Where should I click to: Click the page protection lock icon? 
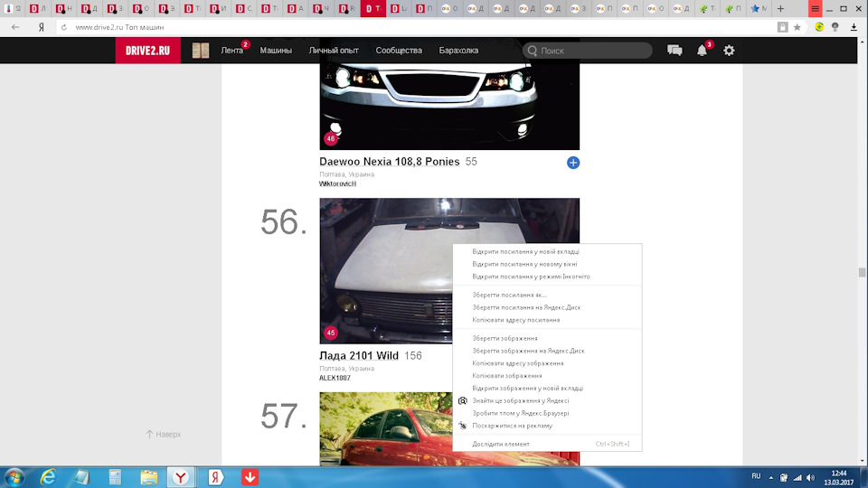coord(782,27)
